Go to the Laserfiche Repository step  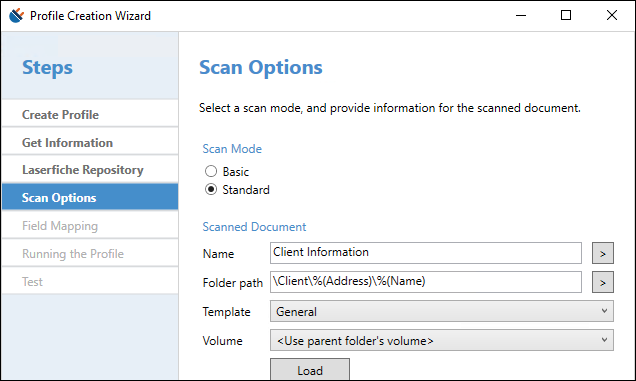[x=90, y=170]
